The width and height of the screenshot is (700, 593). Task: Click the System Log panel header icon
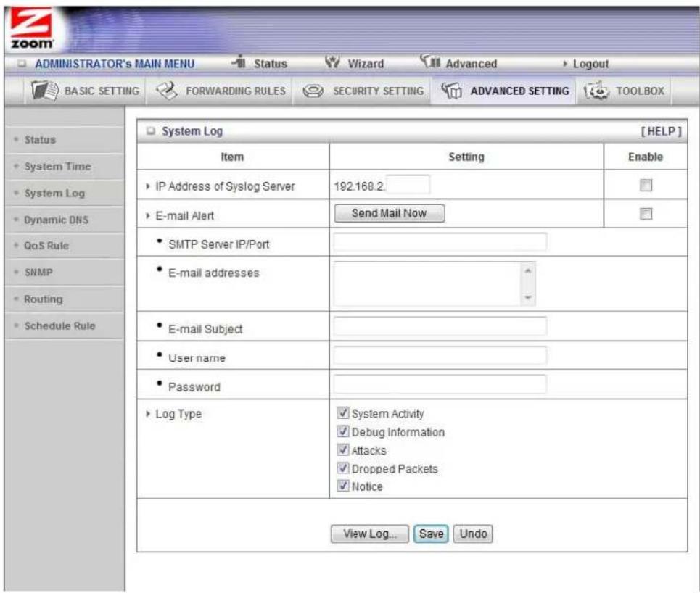tap(151, 130)
